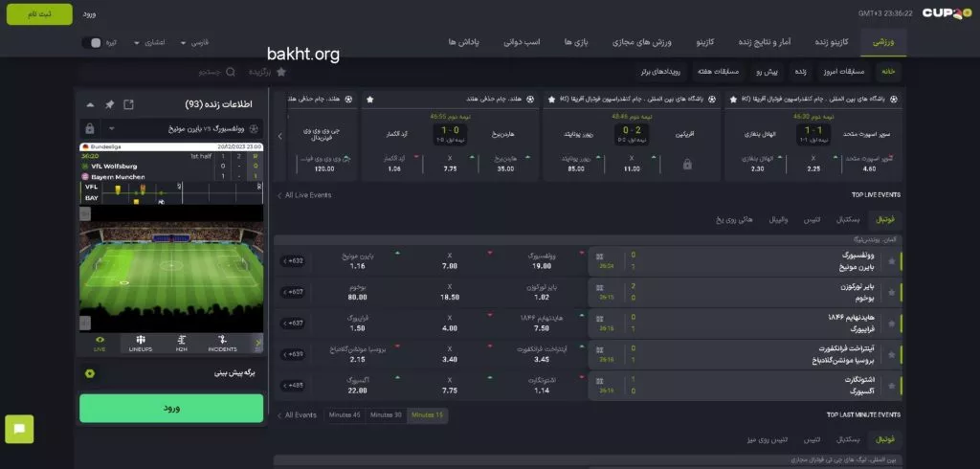
Task: Open live info panel in popout window
Action: 128,104
